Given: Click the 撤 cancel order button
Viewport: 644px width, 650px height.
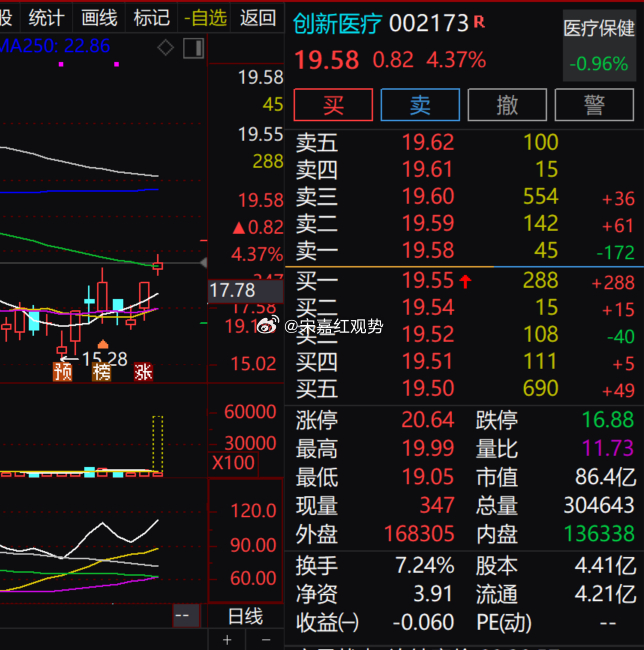Looking at the screenshot, I should tap(507, 105).
